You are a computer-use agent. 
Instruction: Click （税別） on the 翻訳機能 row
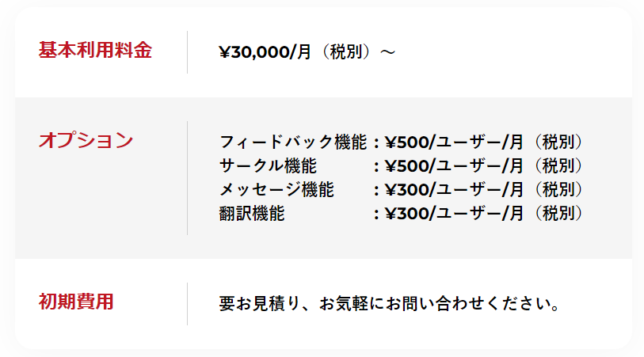(x=558, y=214)
